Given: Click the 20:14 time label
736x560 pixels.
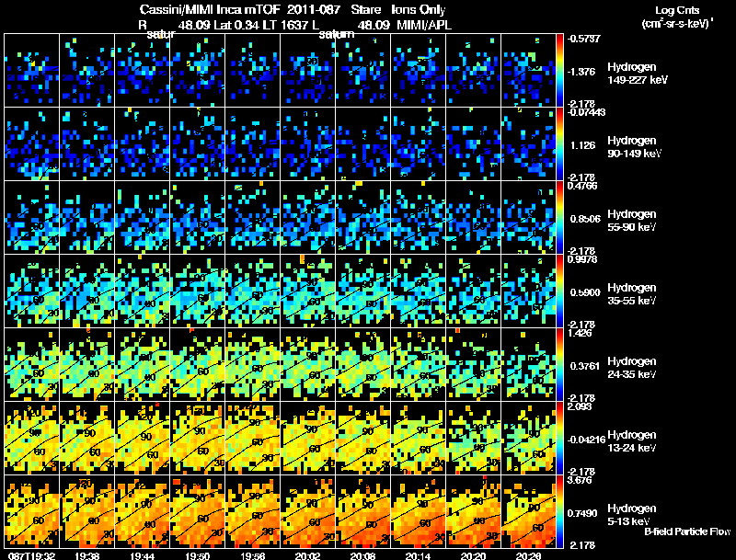Looking at the screenshot, I should (x=418, y=555).
